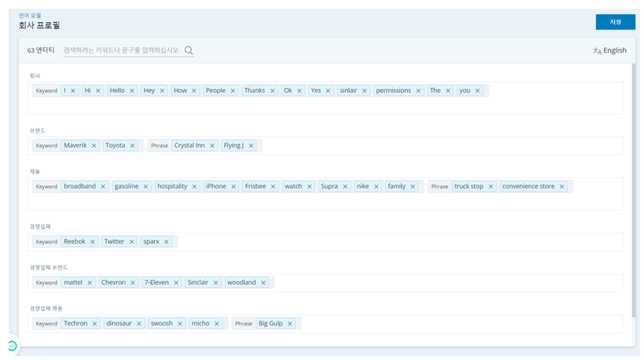Remove the 'you' keyword tag
Screen dimensions: 644x361
(477, 91)
